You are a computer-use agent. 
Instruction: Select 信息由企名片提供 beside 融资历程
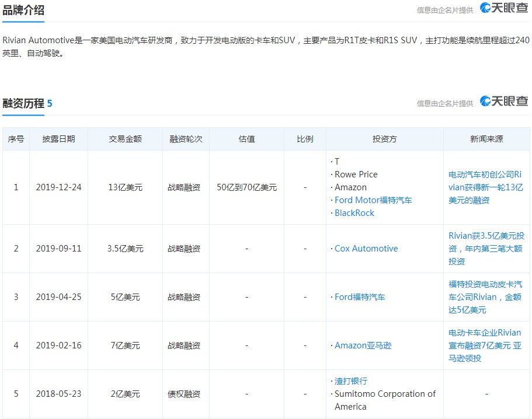[445, 103]
